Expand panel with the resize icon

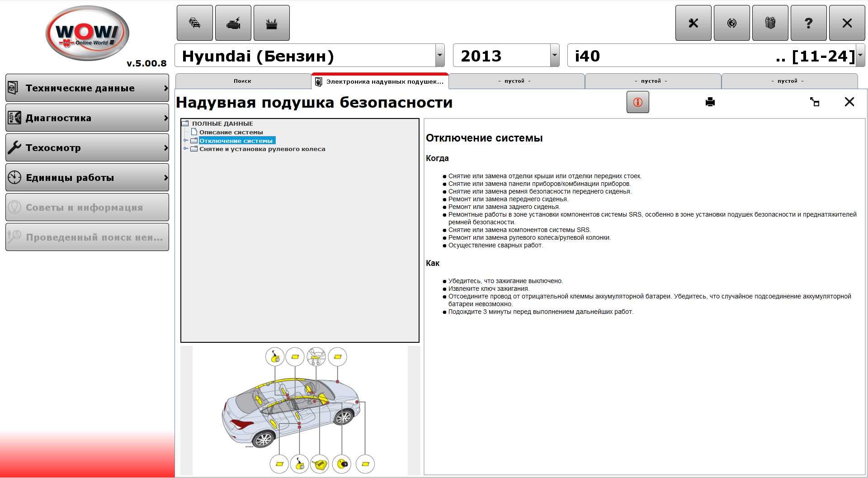815,102
